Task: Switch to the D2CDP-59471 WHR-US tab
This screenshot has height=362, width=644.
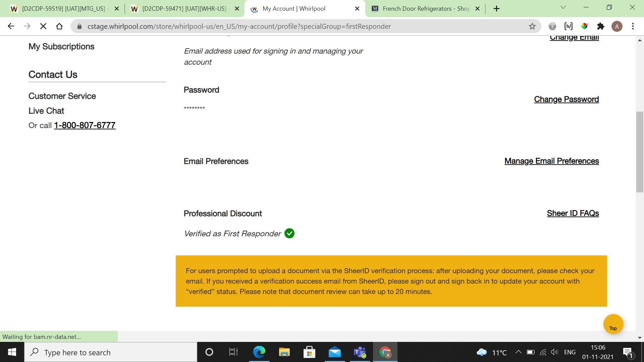Action: [x=184, y=9]
